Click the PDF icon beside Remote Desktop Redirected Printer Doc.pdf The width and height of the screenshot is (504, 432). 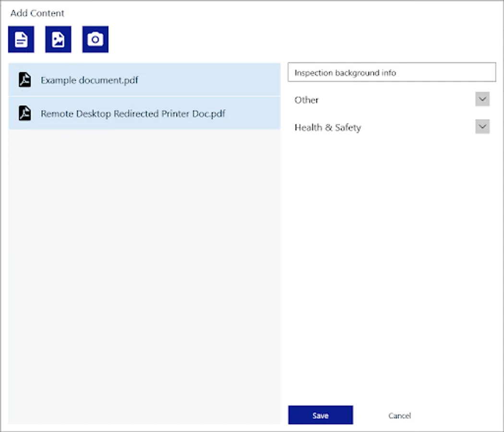[x=25, y=113]
